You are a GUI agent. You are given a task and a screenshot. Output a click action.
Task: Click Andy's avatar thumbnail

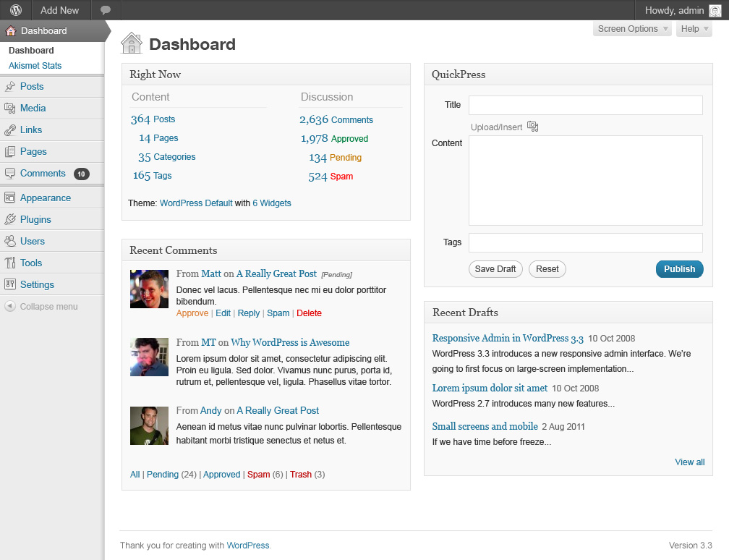149,425
